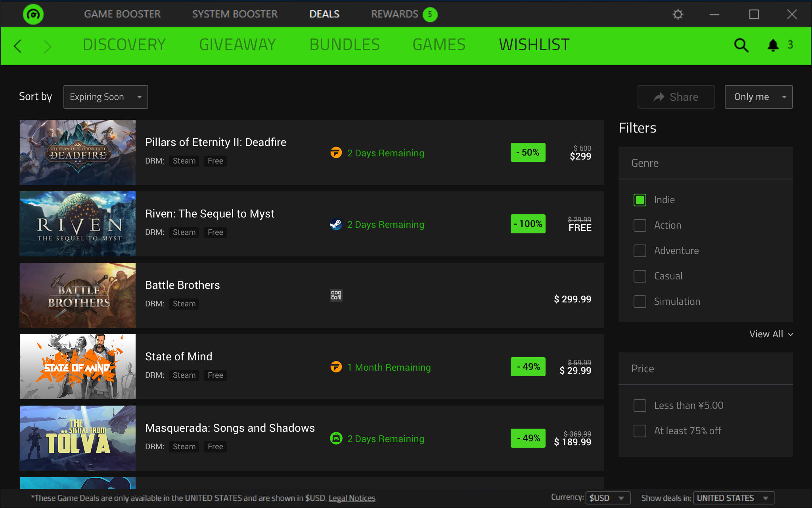812x508 pixels.
Task: Expand the Only me visibility dropdown
Action: click(759, 96)
